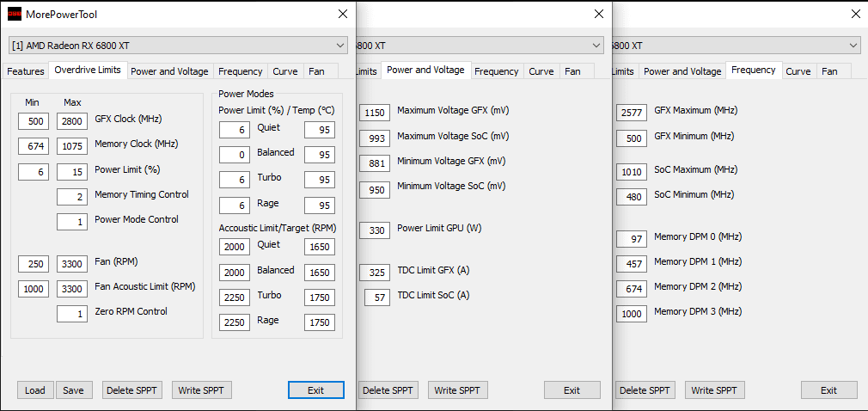Open Frequency tab in the left window
Screen dimensions: 868x411
tap(241, 71)
